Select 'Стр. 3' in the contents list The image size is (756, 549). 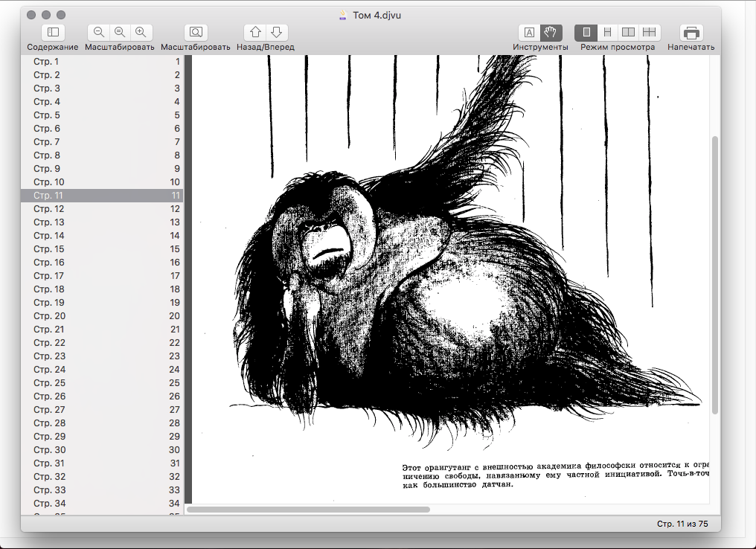coord(102,89)
